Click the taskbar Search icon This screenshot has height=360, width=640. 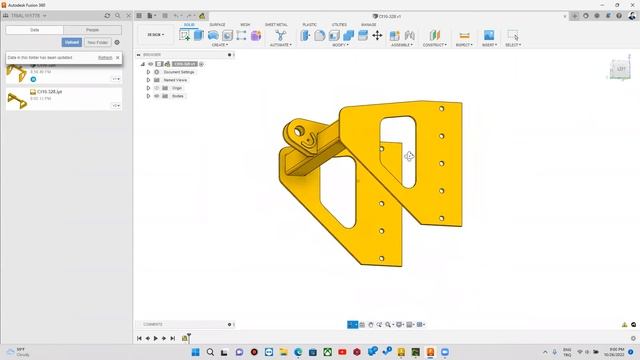click(210, 352)
